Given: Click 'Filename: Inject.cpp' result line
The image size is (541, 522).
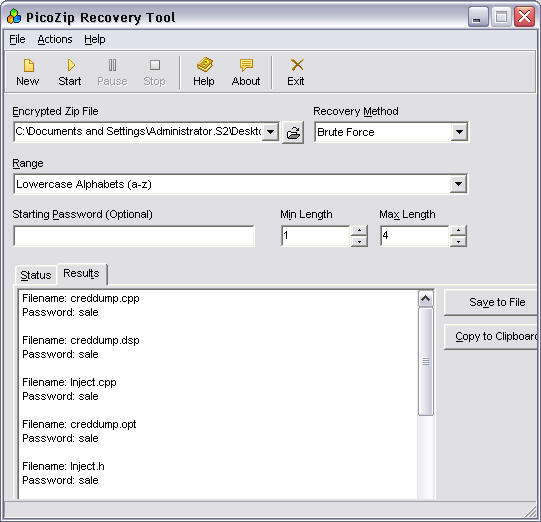Looking at the screenshot, I should (69, 383).
